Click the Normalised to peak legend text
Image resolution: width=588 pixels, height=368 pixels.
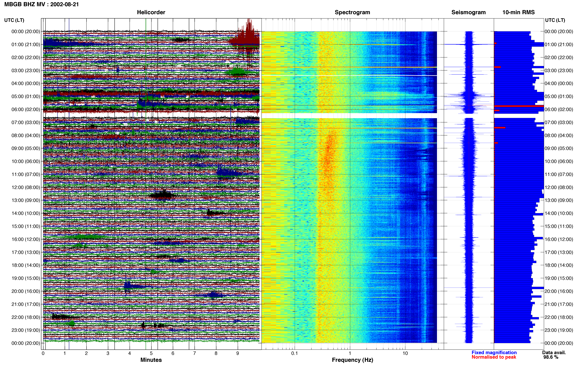494,357
